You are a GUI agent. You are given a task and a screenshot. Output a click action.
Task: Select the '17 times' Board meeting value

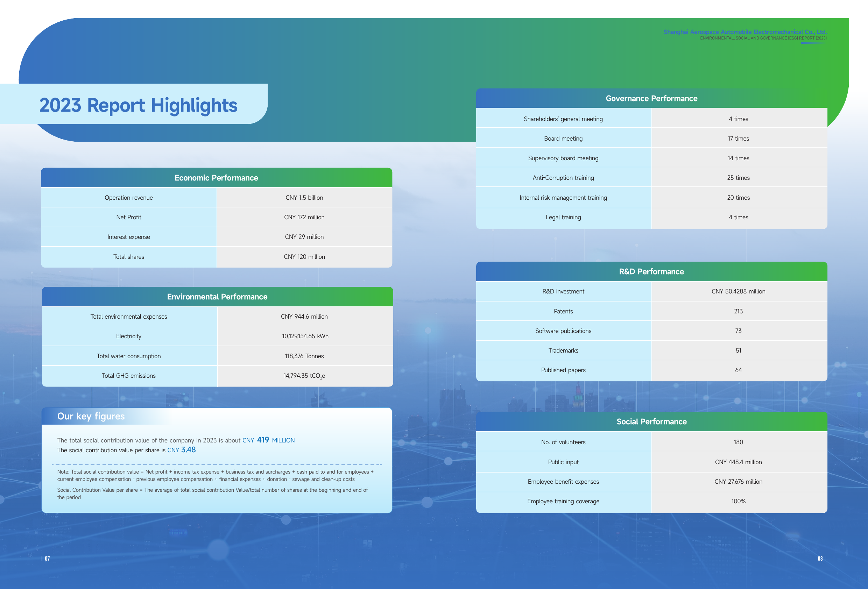pyautogui.click(x=738, y=139)
